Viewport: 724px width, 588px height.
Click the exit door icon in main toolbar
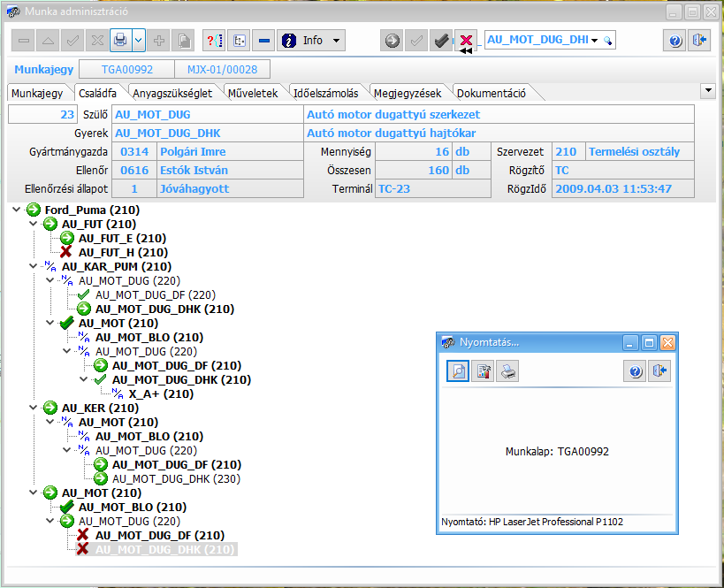(x=699, y=41)
